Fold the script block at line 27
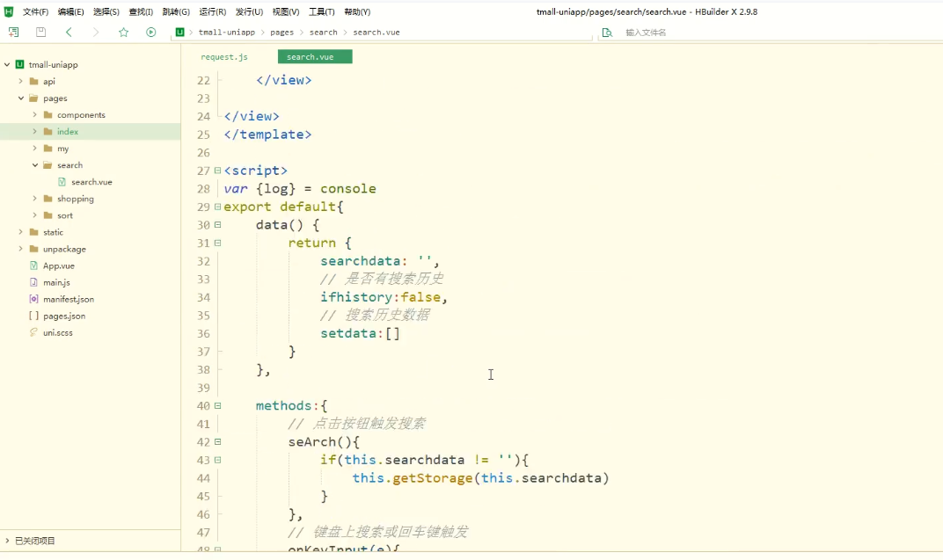 tap(217, 171)
